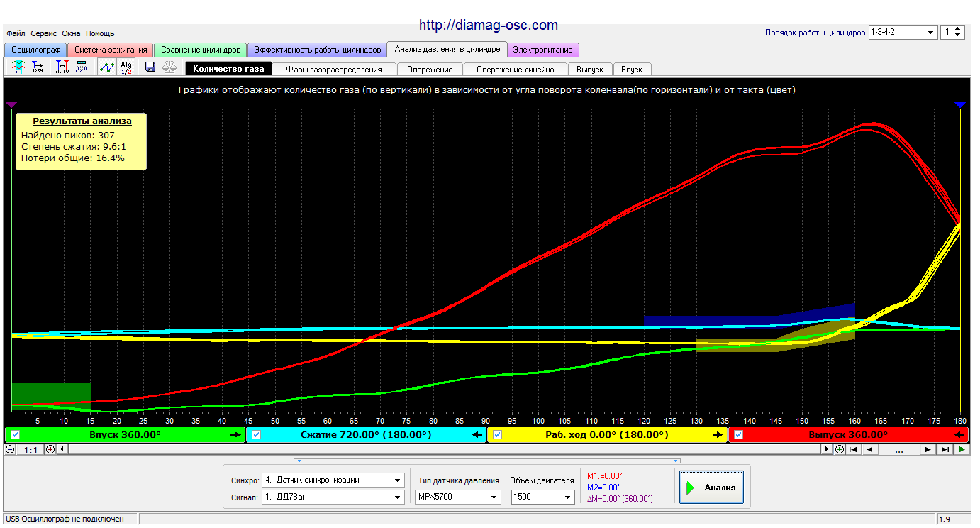The height and width of the screenshot is (528, 980).
Task: Switch to the Осциллограф tab
Action: pos(36,50)
